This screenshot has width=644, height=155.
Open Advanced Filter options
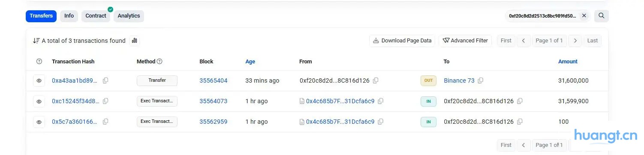pyautogui.click(x=465, y=41)
